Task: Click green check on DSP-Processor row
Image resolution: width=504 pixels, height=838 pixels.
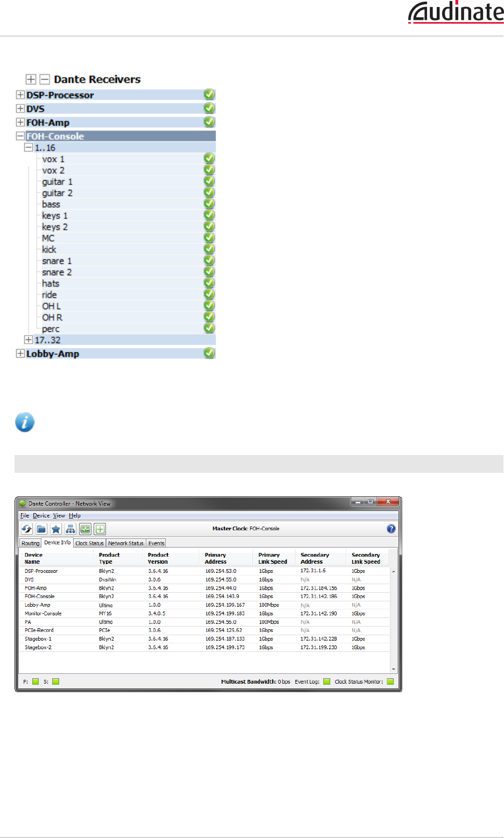Action: point(209,95)
